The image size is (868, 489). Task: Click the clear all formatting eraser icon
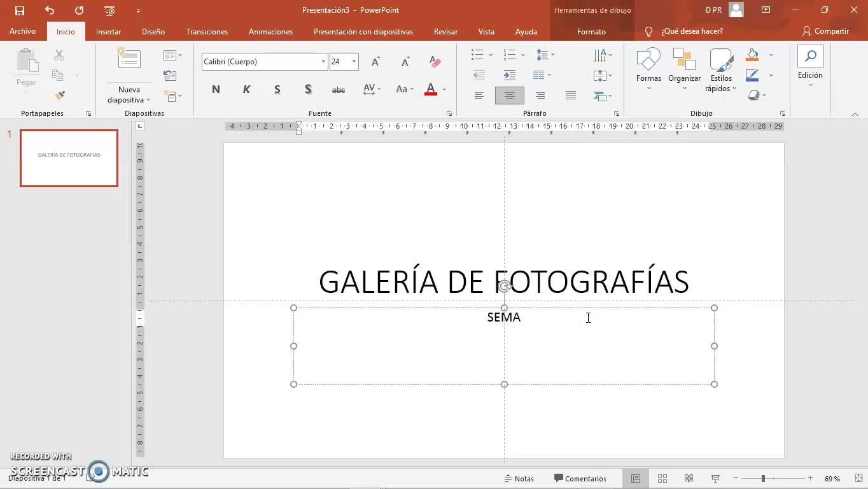tap(435, 62)
